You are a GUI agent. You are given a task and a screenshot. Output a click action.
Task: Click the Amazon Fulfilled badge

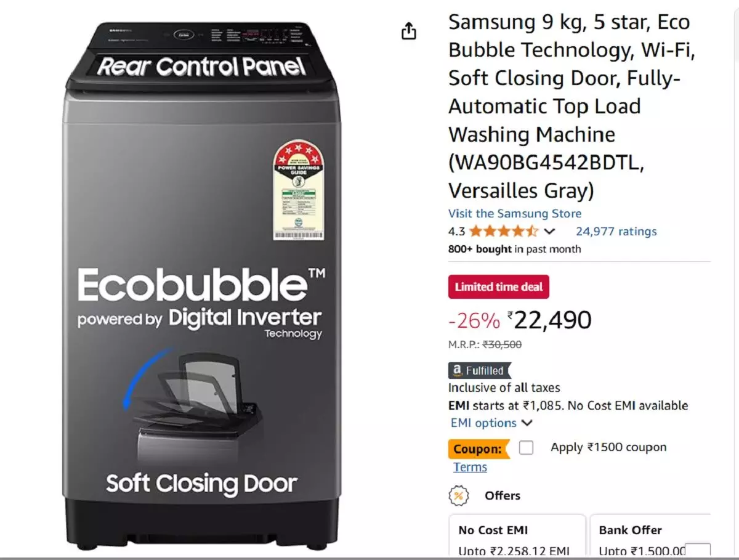480,370
